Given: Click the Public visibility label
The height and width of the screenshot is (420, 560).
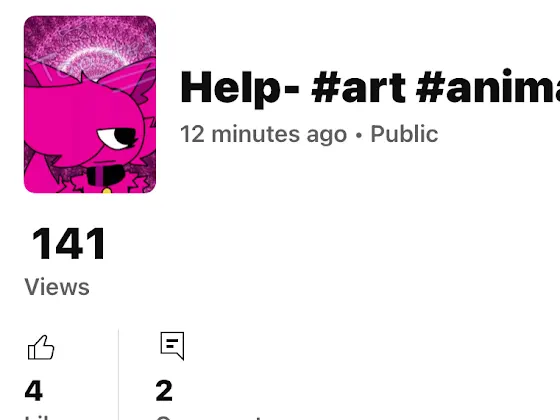Looking at the screenshot, I should point(404,134).
